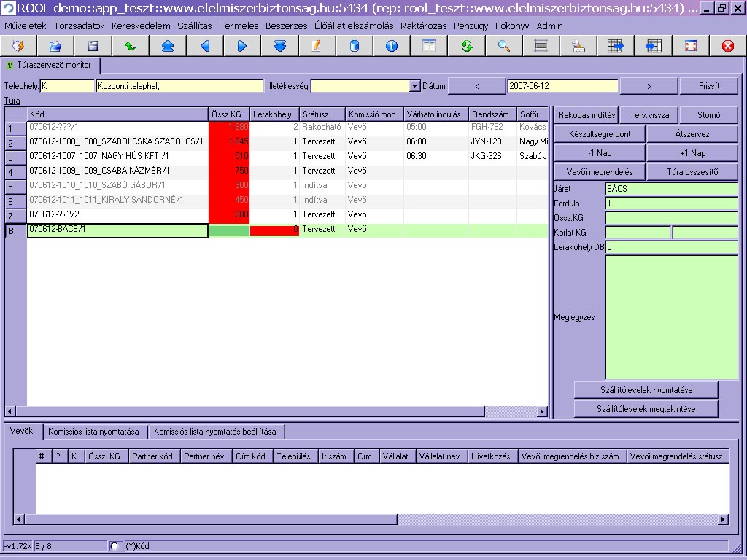Switch to Komissiós lista nyomtatása tab
Screen dimensions: 747x560
(93, 432)
